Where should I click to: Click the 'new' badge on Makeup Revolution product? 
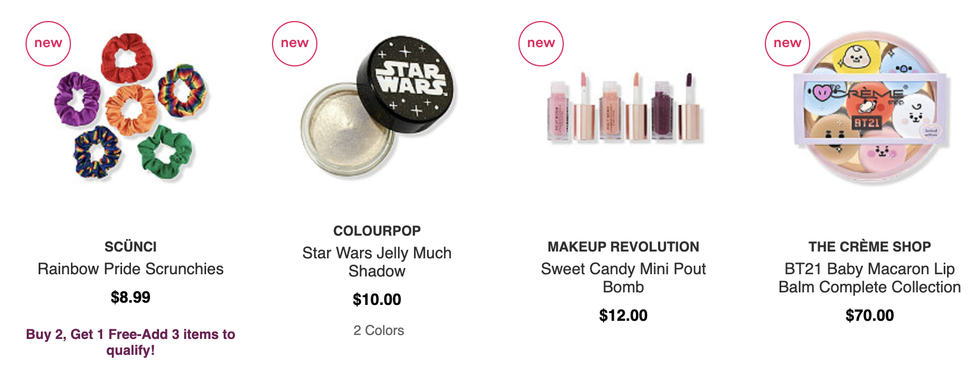coord(541,44)
